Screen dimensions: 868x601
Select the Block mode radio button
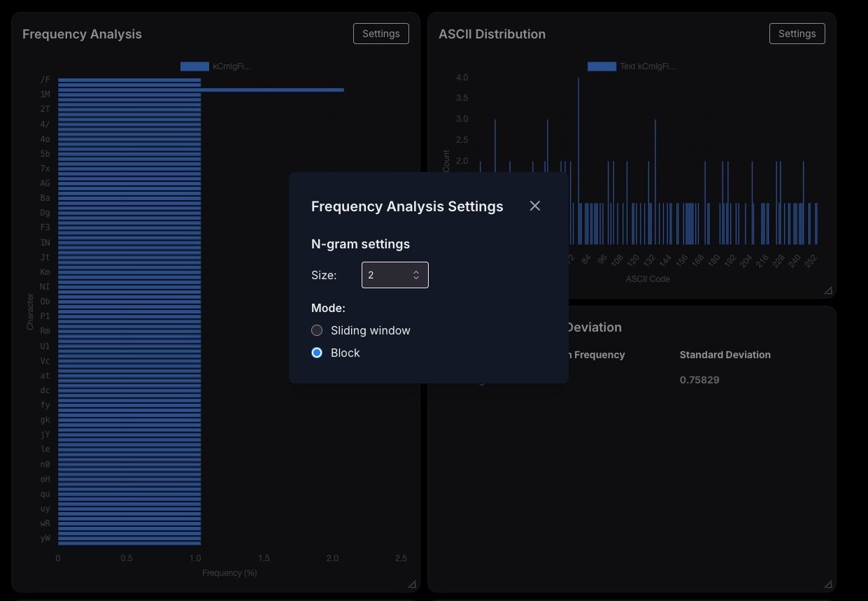pyautogui.click(x=317, y=353)
